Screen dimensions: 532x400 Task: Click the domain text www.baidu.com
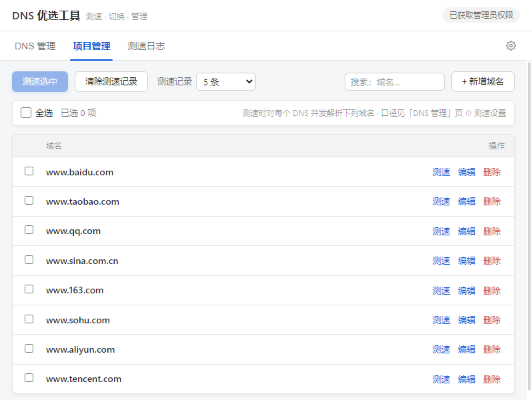point(80,173)
